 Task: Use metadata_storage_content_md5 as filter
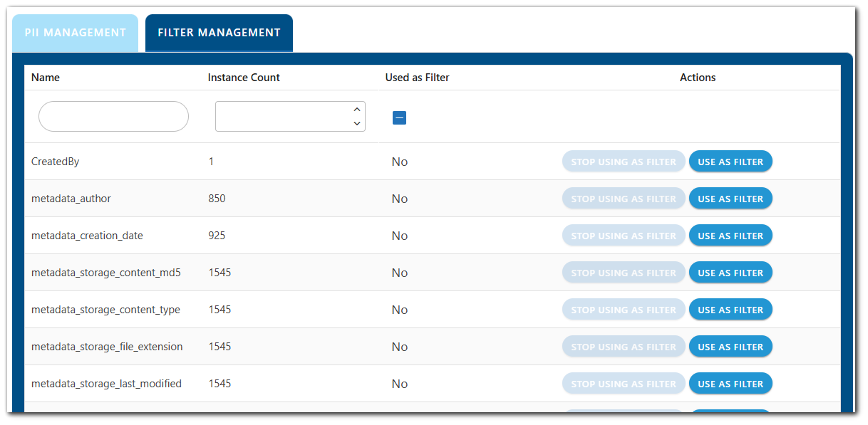(x=730, y=272)
